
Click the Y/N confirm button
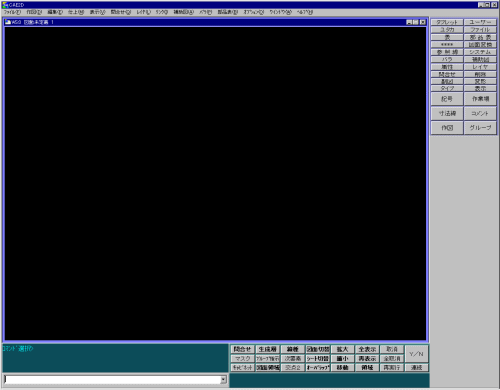416,354
